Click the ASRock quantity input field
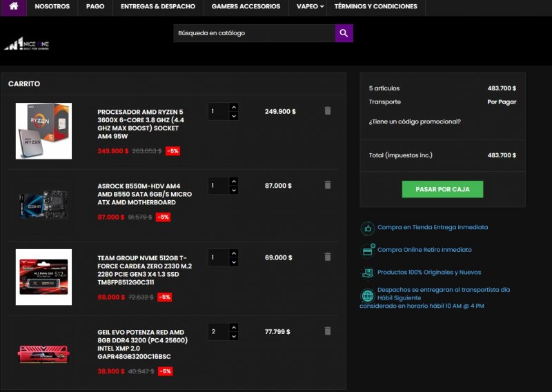 (x=219, y=186)
